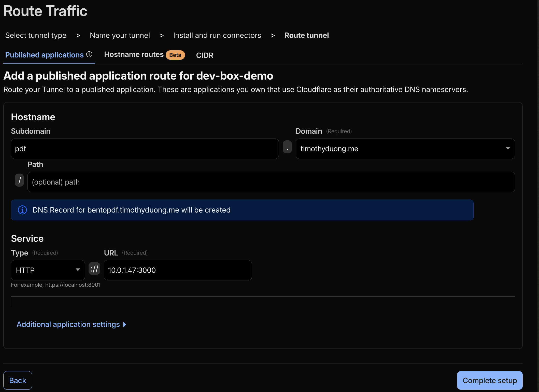
Task: Click the dot separator between subdomain and domain
Action: point(287,147)
